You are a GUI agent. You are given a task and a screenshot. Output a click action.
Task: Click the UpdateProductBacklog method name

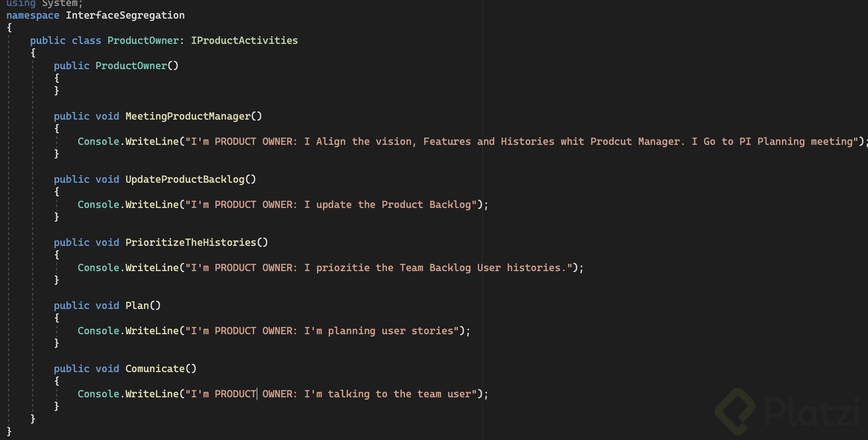(x=185, y=179)
